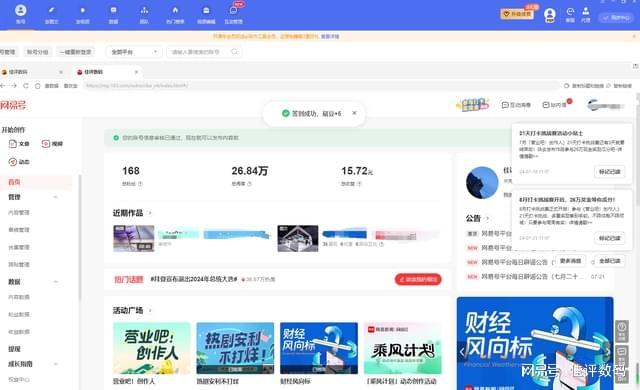Click the browser URL address field
640x390 pixels.
[x=322, y=86]
